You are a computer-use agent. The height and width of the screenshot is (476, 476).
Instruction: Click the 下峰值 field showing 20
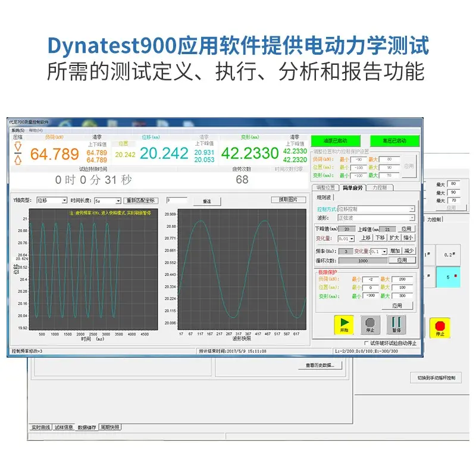click(x=347, y=229)
